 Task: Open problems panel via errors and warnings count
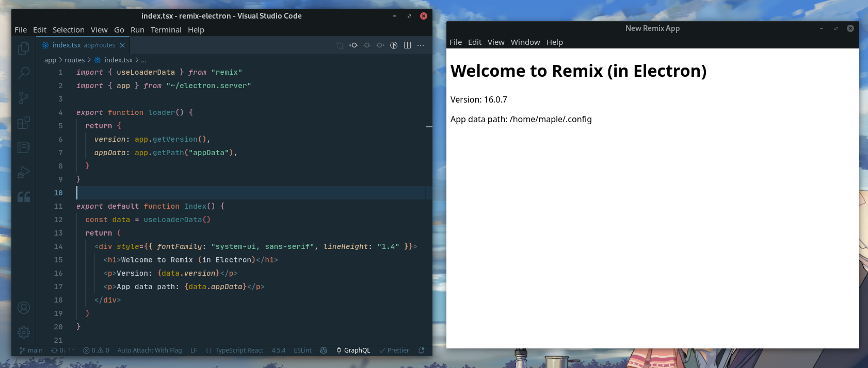96,350
